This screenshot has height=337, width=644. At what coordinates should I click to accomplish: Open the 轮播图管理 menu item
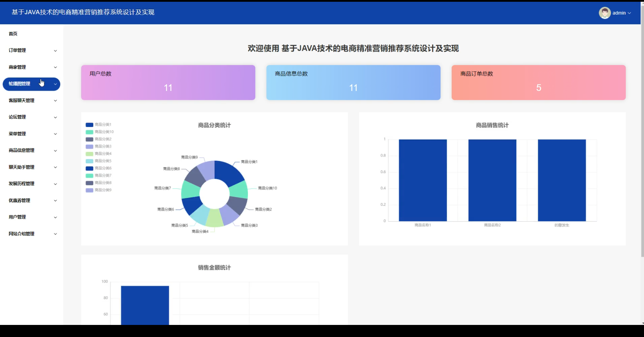[x=20, y=84]
